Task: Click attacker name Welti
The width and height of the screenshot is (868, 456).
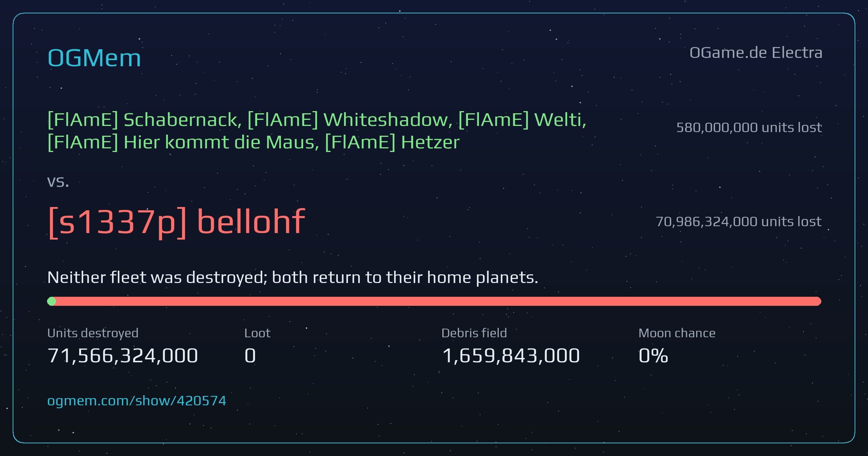Action: click(522, 120)
